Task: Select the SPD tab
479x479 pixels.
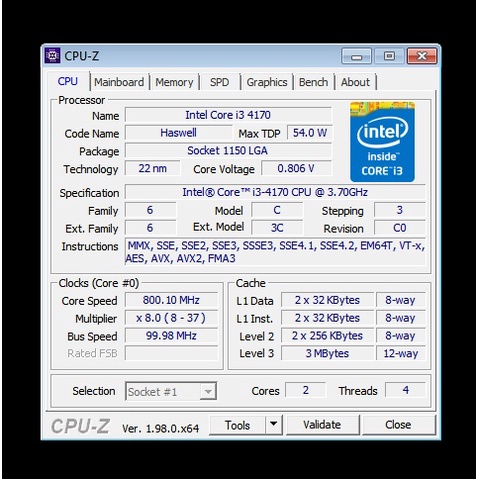Action: pos(219,82)
